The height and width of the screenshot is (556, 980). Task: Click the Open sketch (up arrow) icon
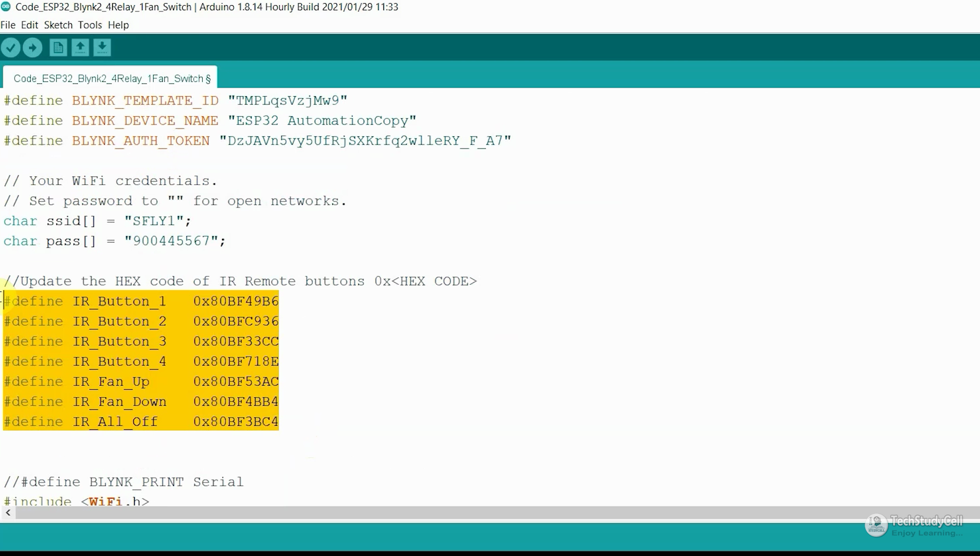pos(80,47)
